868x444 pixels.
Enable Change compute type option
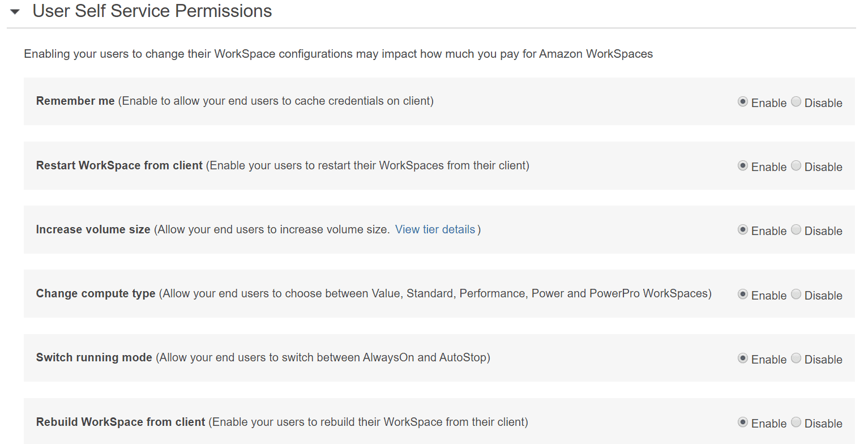pos(743,294)
